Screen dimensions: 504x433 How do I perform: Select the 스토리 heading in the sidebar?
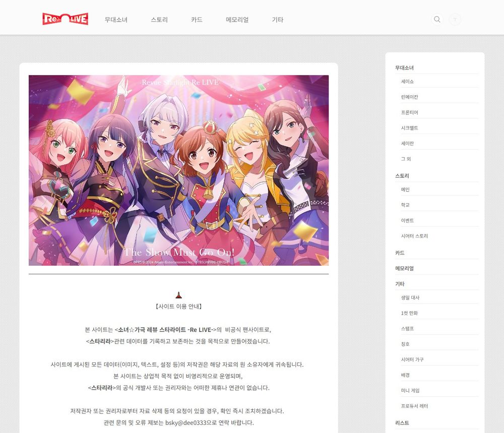[x=402, y=176]
